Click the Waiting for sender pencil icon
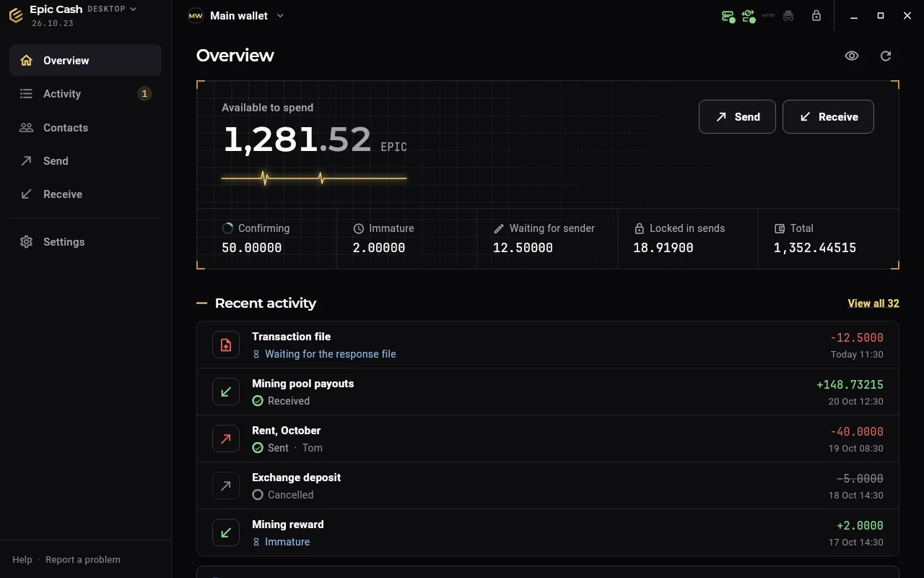The image size is (924, 578). pyautogui.click(x=499, y=228)
